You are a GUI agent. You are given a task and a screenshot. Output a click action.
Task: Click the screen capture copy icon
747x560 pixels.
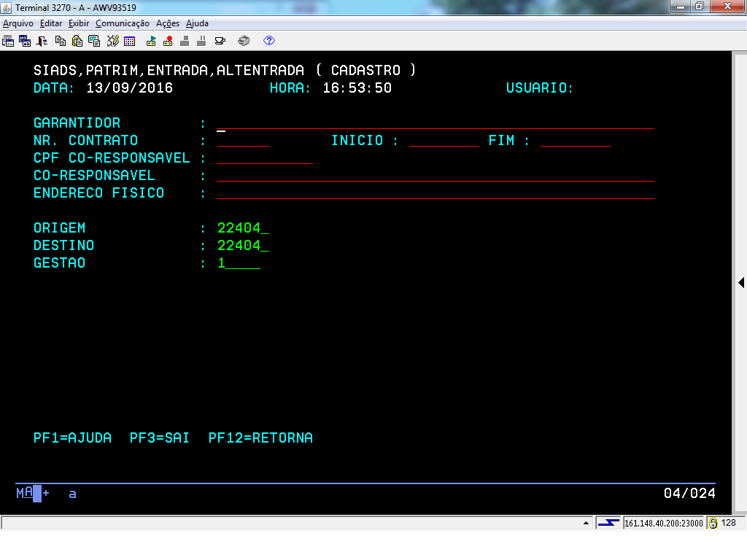click(x=94, y=41)
